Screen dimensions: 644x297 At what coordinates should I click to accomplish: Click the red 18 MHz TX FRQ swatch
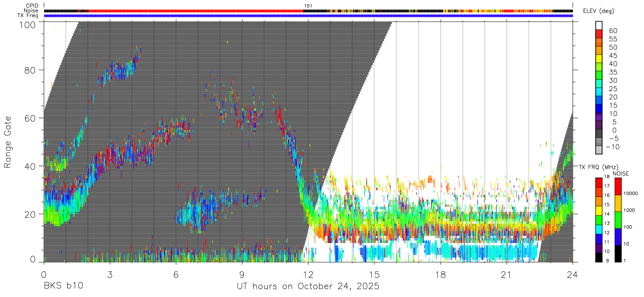pos(598,182)
